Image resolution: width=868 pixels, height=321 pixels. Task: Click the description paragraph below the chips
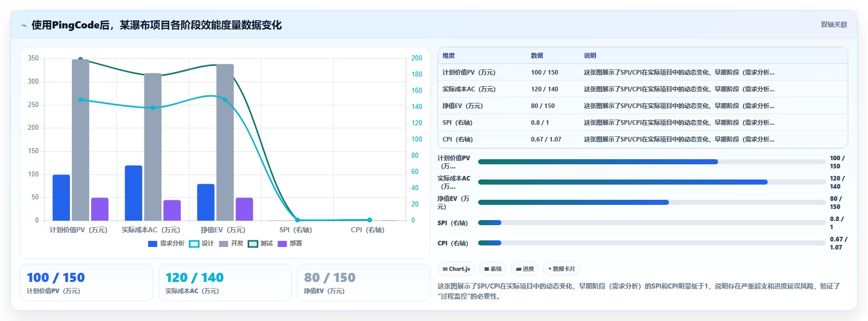coord(639,291)
